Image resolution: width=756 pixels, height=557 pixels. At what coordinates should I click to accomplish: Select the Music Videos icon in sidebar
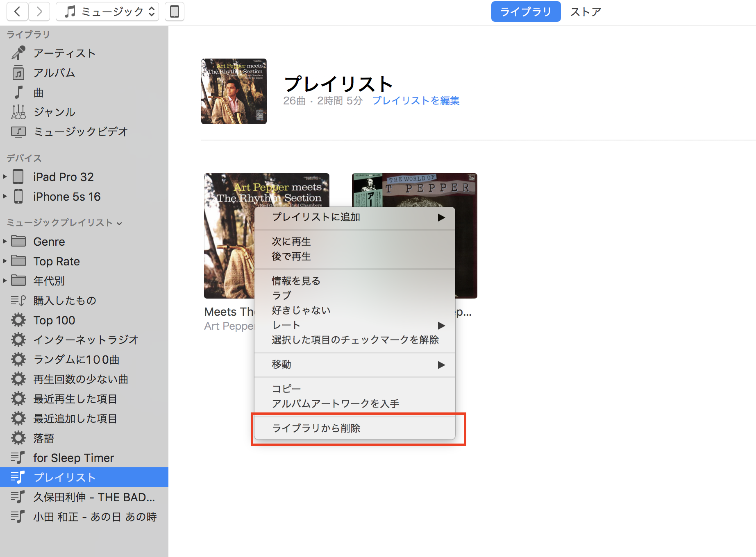[18, 132]
